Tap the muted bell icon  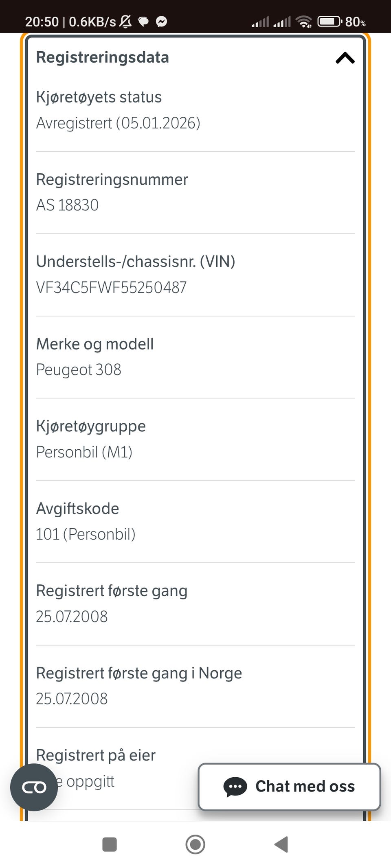[x=125, y=21]
